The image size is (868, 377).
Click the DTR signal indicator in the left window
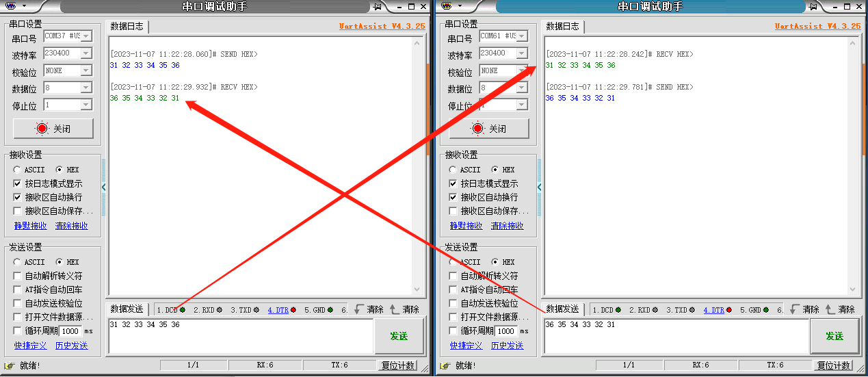pyautogui.click(x=282, y=310)
